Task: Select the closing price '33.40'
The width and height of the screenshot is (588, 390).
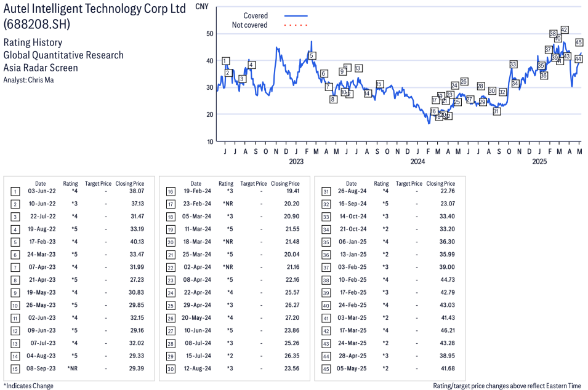Action: click(x=448, y=216)
